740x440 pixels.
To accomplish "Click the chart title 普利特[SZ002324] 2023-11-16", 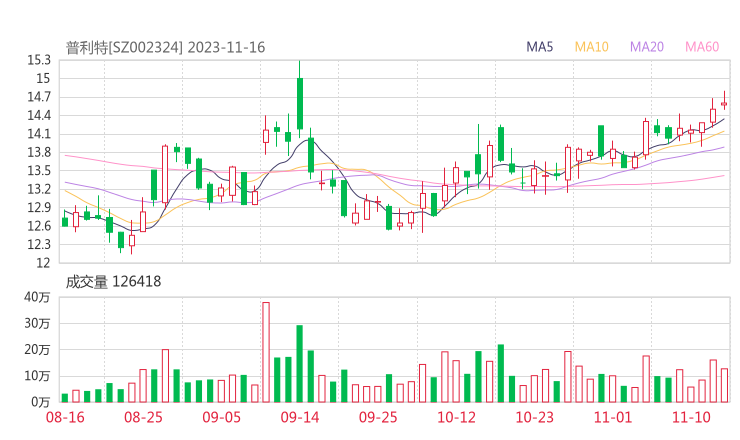I will click(x=165, y=47).
